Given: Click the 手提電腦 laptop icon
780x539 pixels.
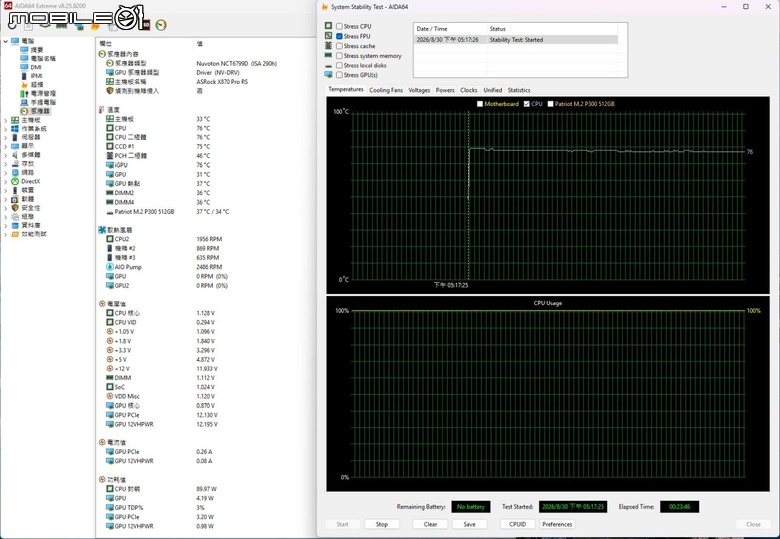Looking at the screenshot, I should tap(24, 102).
